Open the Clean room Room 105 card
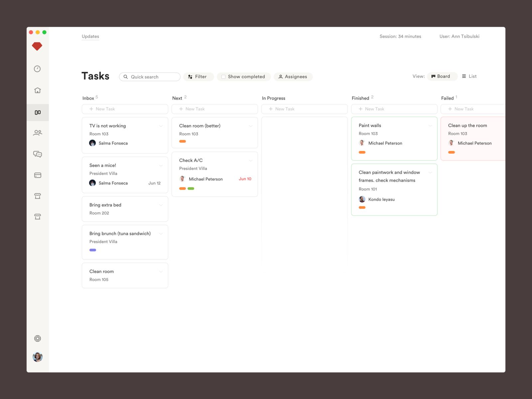Screen dimensions: 532x399 pos(125,275)
